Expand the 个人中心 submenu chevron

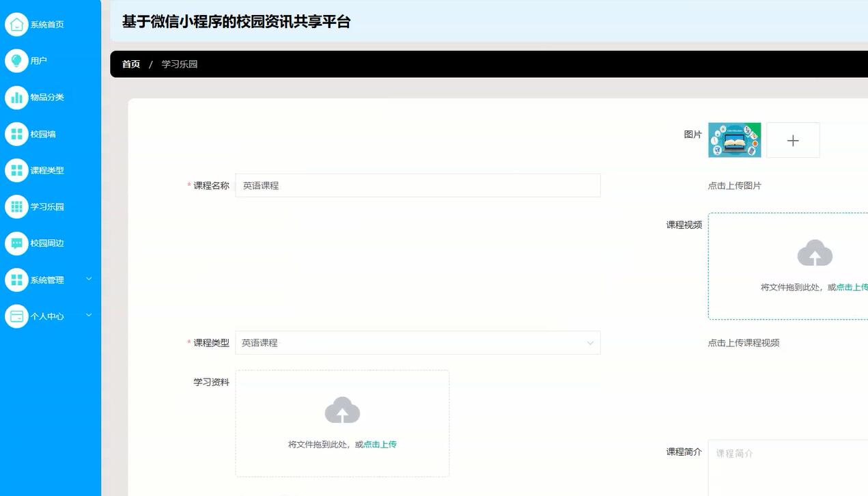point(88,316)
